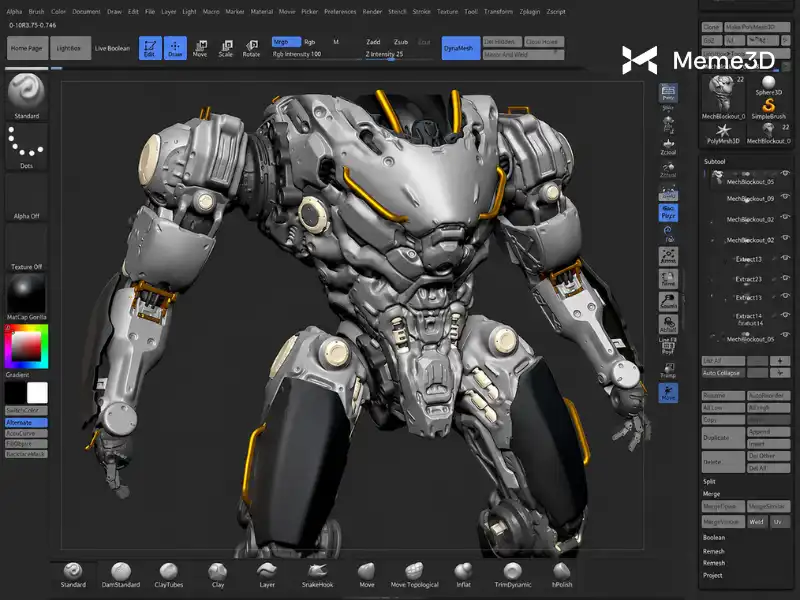Open the Alpha menu
This screenshot has width=800, height=600.
coord(14,11)
